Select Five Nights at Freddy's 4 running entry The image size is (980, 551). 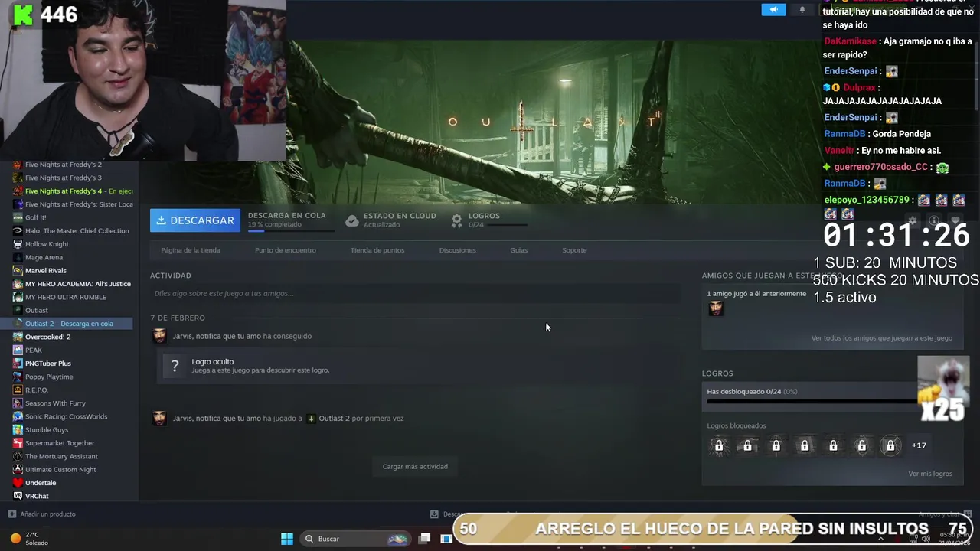(73, 191)
